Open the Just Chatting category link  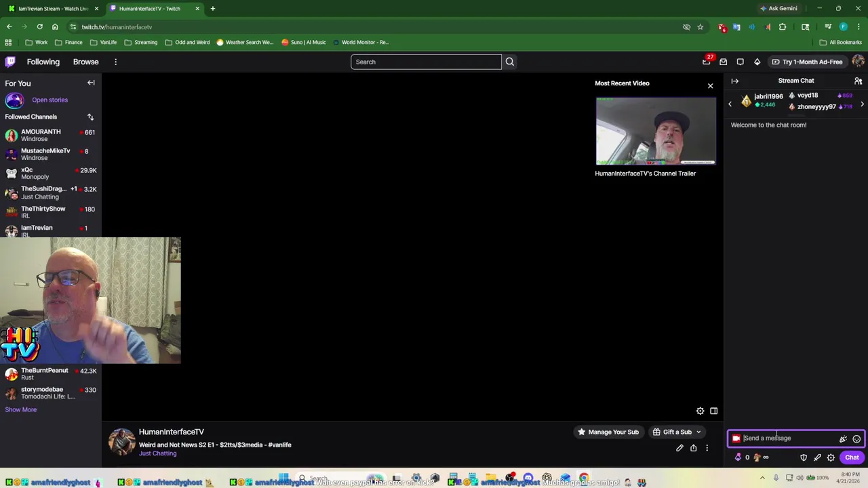pos(157,453)
